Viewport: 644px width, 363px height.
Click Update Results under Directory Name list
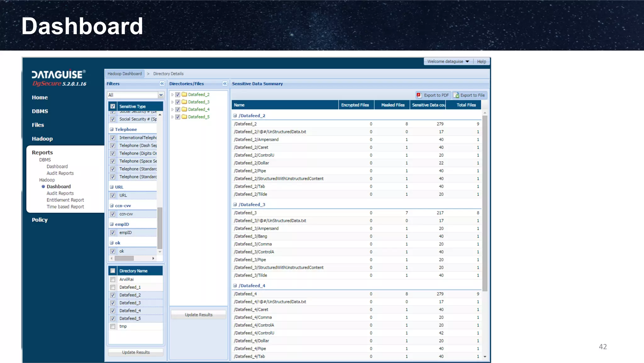point(136,352)
